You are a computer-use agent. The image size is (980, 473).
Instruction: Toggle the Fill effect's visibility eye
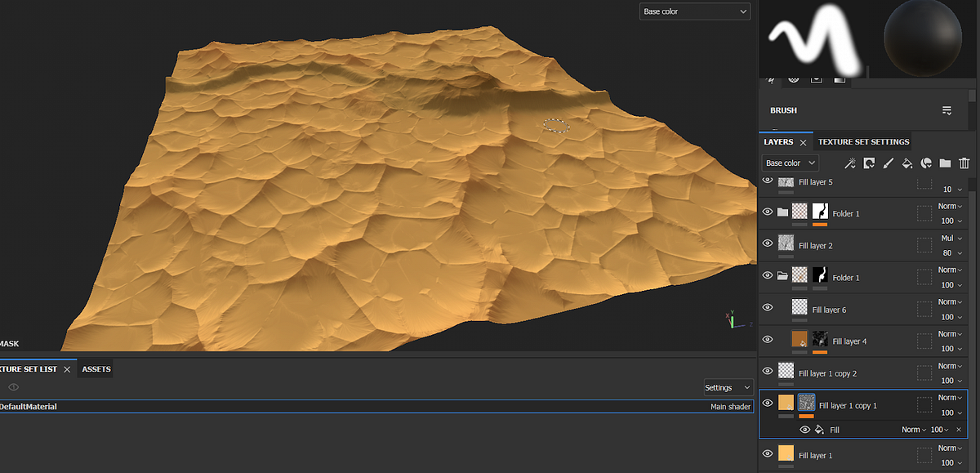804,429
